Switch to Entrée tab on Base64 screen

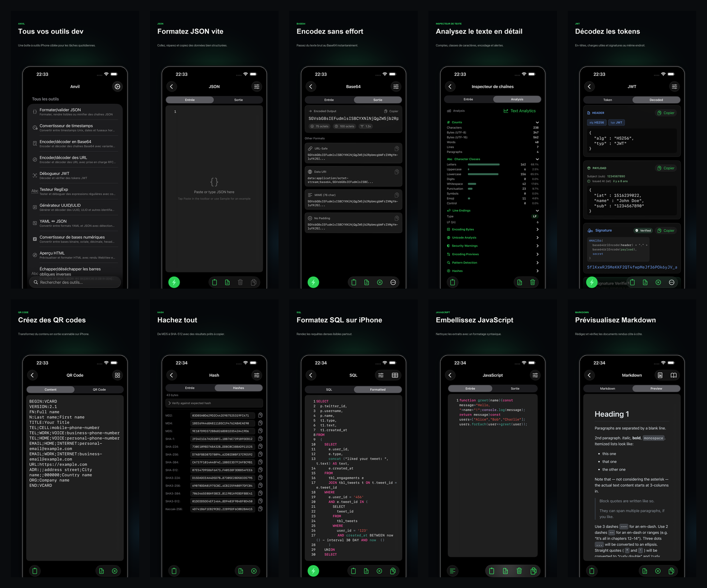329,100
